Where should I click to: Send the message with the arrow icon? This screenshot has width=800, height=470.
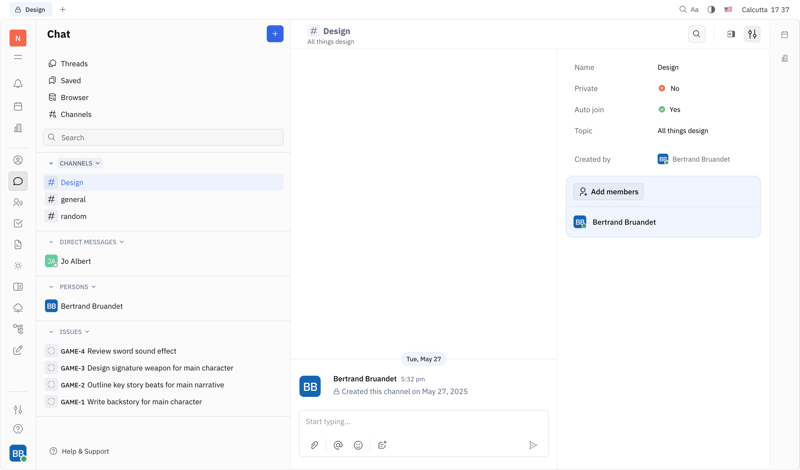533,445
